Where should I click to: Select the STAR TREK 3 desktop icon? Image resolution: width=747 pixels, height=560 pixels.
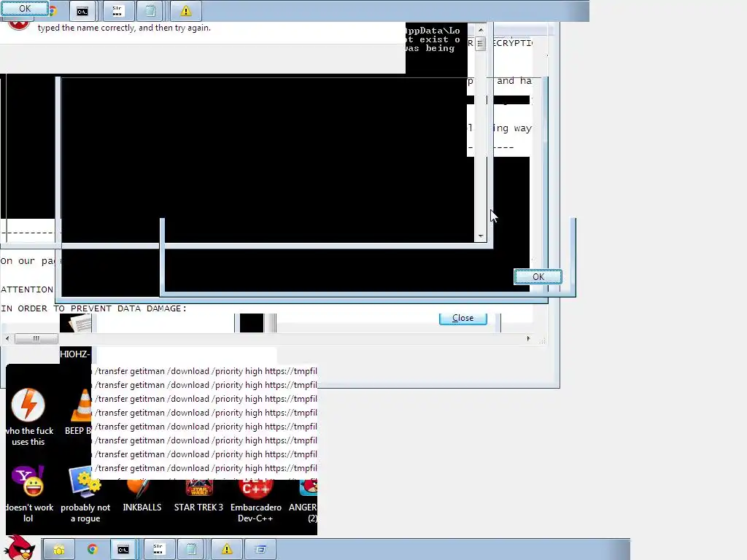click(x=198, y=495)
